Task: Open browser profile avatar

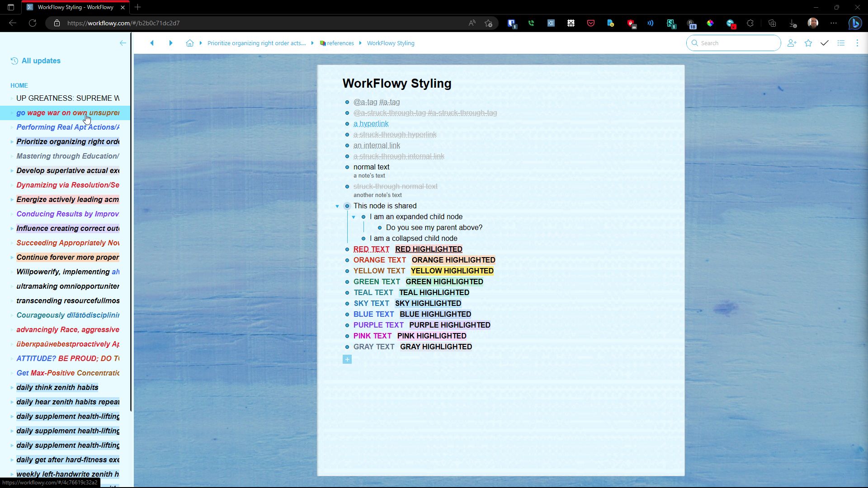Action: pos(813,23)
